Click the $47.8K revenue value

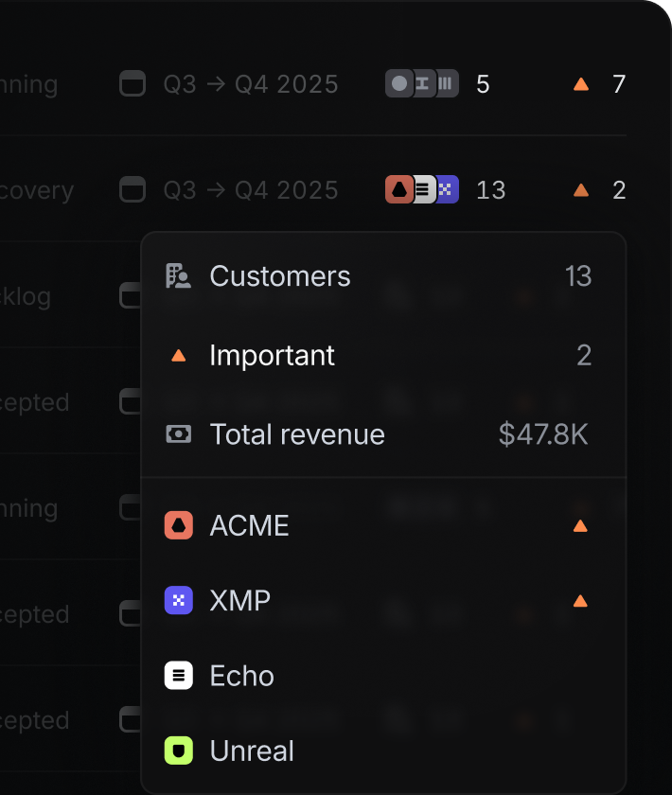pyautogui.click(x=542, y=434)
